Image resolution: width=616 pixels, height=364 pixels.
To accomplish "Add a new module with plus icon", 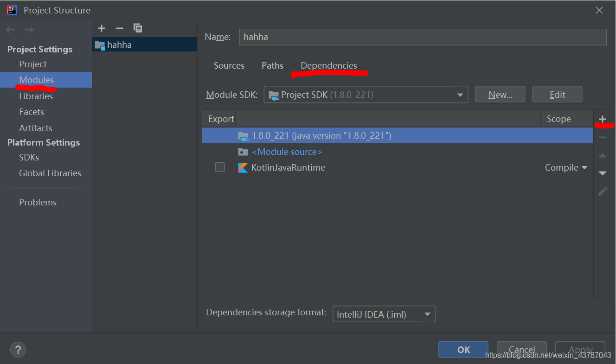I will coord(102,28).
